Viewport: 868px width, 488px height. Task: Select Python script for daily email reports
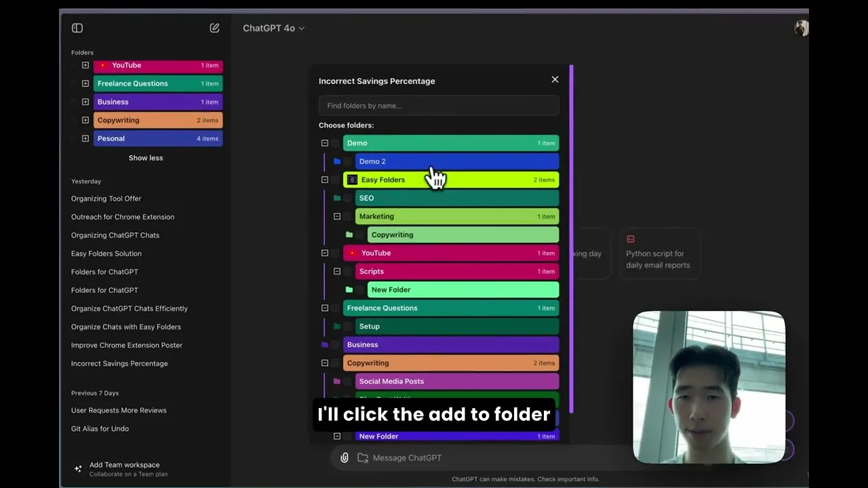pyautogui.click(x=660, y=253)
